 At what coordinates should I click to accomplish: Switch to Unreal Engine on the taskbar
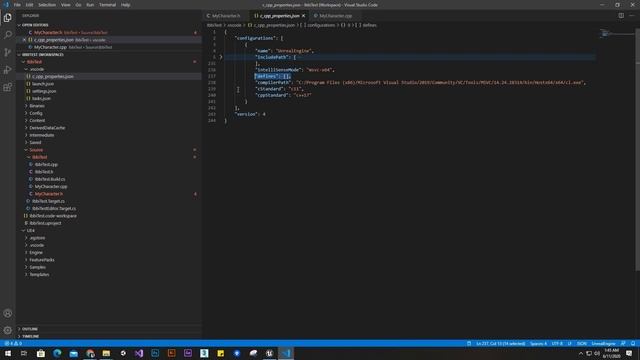[x=269, y=353]
